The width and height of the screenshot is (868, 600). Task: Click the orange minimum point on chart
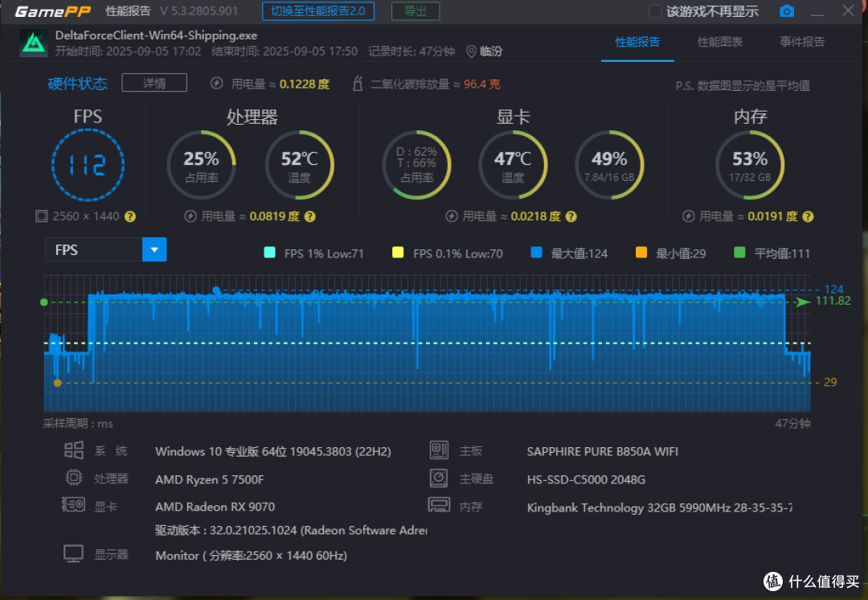57,383
